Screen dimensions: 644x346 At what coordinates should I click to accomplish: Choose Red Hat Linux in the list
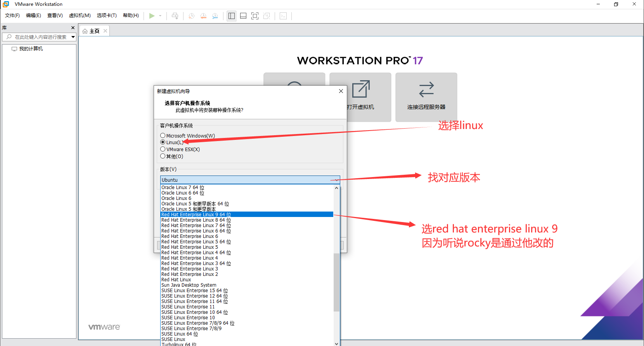[247, 280]
